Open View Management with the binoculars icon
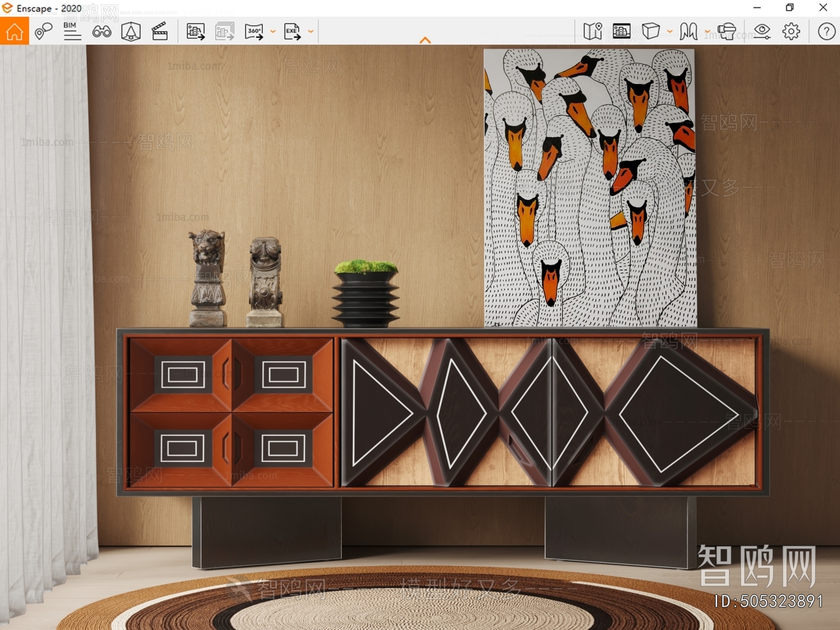840x630 pixels. tap(102, 31)
